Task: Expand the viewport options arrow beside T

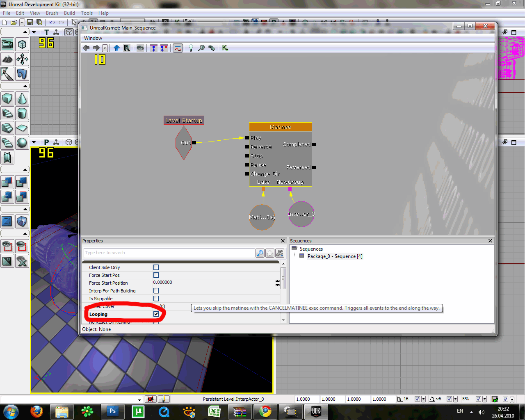Action: pos(34,32)
